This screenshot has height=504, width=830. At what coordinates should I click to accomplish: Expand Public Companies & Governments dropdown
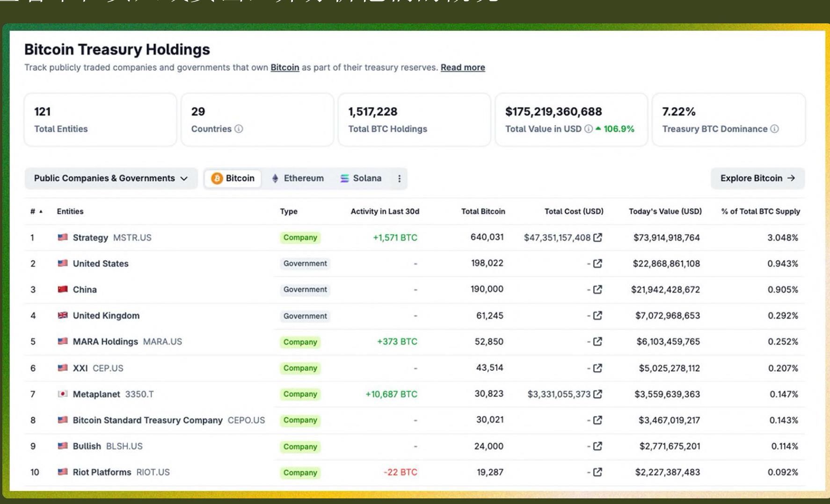[111, 179]
